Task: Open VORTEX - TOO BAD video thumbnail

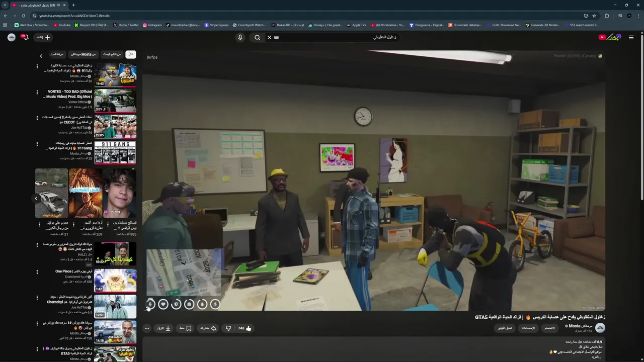Action: point(115,101)
